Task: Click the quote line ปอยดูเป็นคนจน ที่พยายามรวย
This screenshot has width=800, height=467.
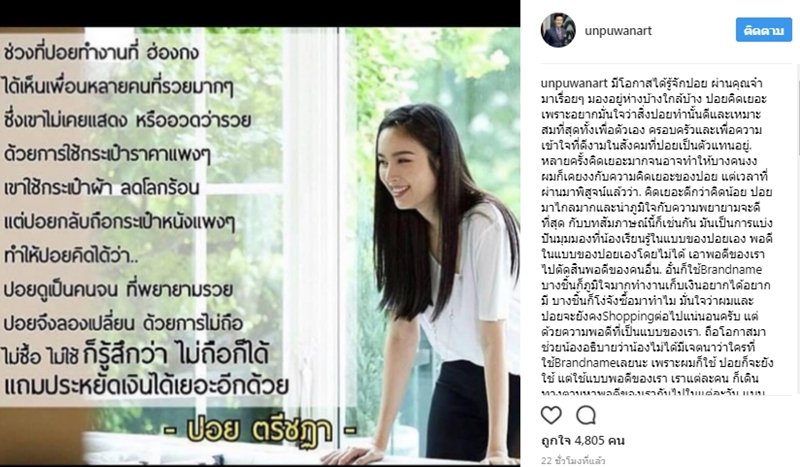Action: point(118,290)
